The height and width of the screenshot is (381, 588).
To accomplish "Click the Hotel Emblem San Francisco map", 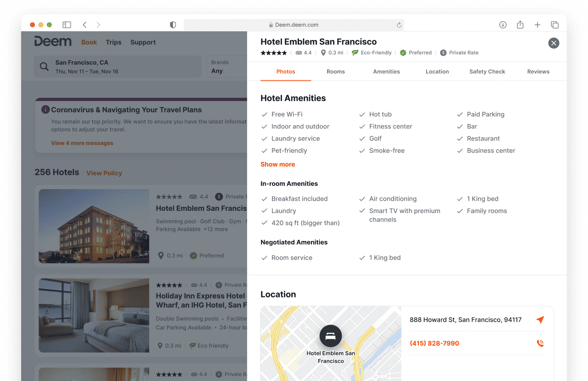I will click(x=331, y=343).
